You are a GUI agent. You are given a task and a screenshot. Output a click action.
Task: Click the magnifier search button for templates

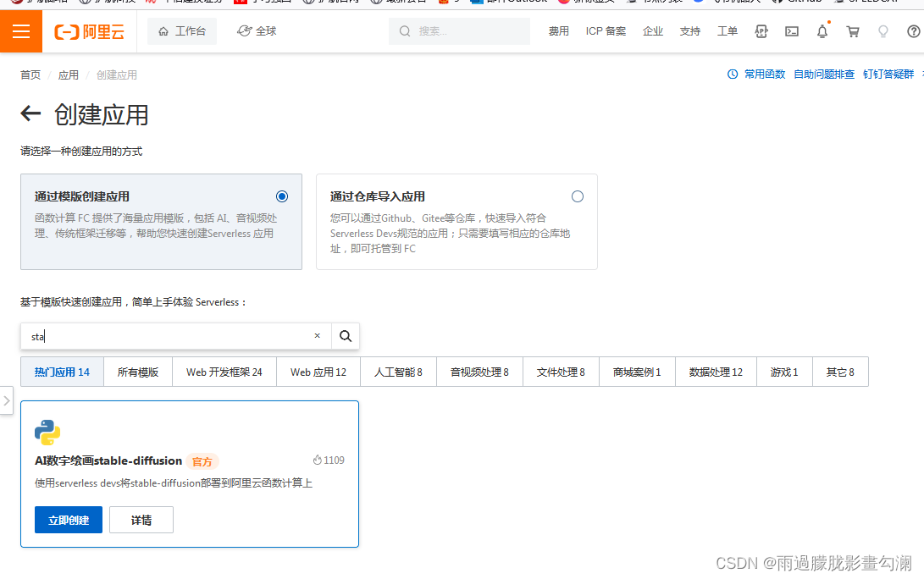(x=346, y=336)
